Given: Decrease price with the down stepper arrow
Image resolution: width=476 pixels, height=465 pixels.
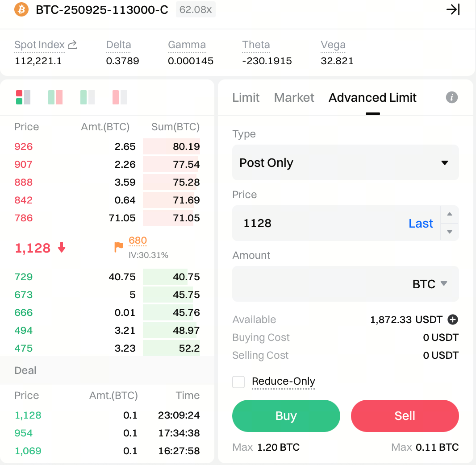Looking at the screenshot, I should pos(450,232).
